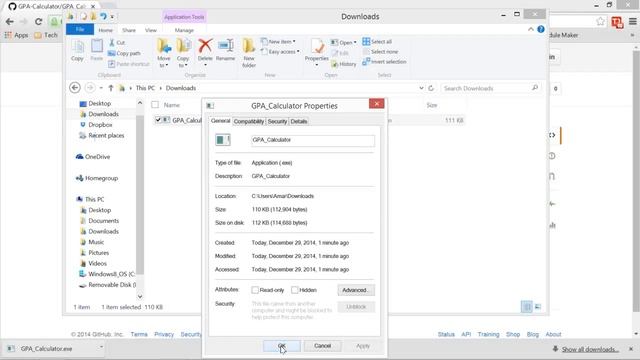Click the Chrome hamburger menu icon

(633, 22)
